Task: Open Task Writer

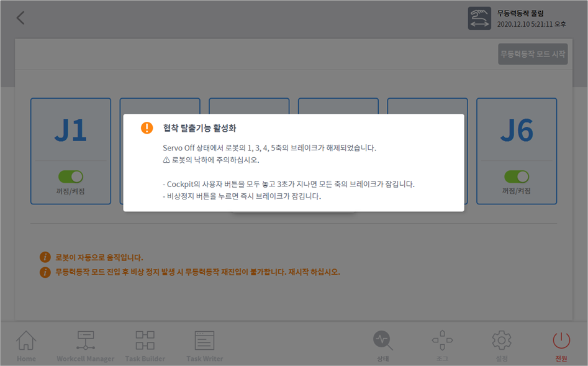Action: 204,345
